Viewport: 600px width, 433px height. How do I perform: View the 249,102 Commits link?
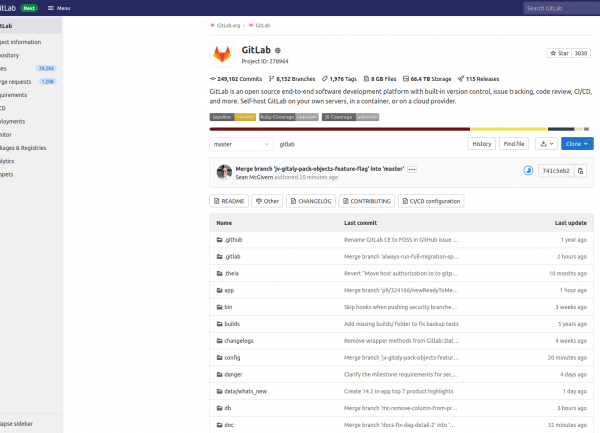click(x=236, y=79)
